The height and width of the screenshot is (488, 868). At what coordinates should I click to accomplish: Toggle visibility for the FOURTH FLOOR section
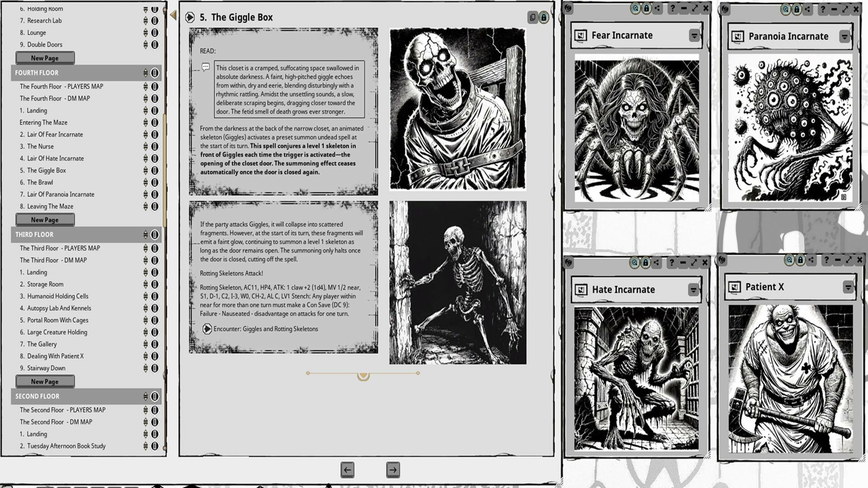[154, 72]
